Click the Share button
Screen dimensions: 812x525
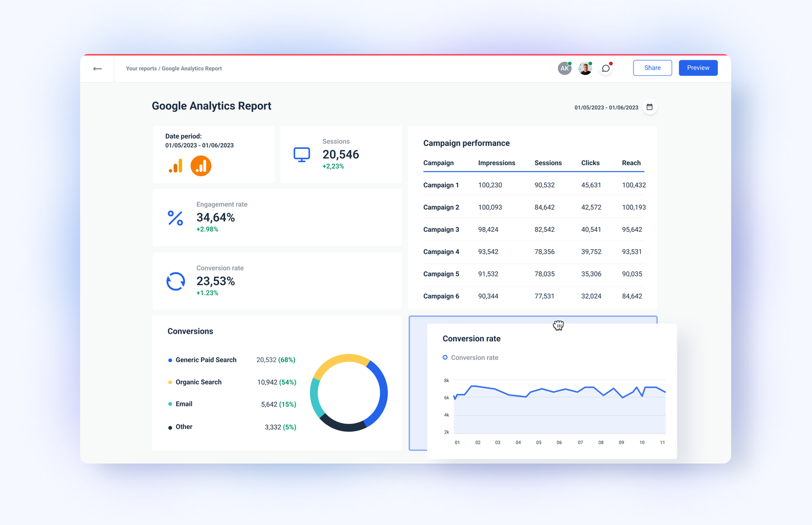652,68
